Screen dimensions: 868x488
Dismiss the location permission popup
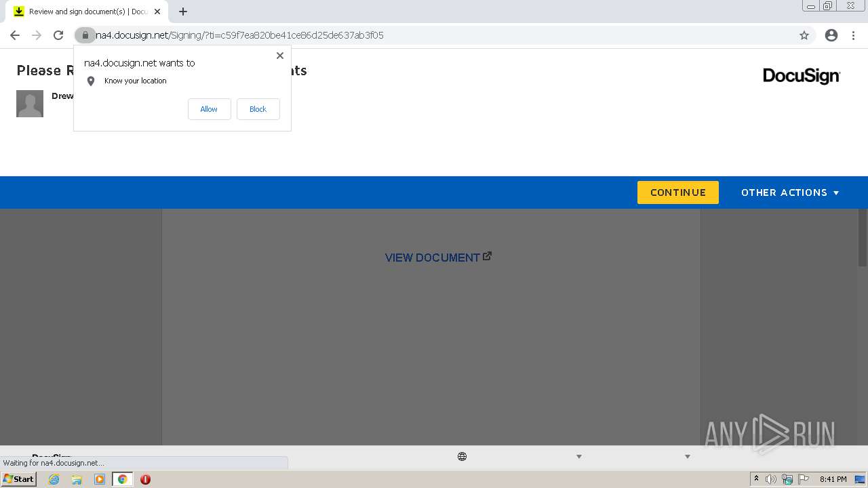click(280, 56)
